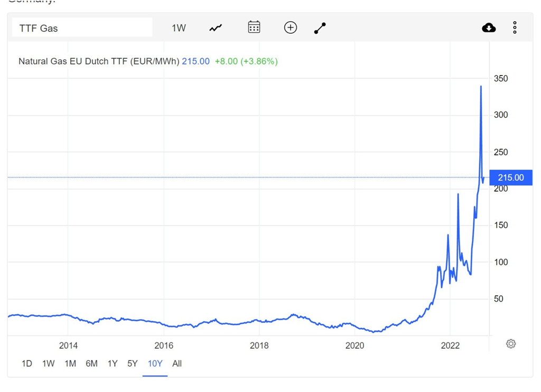The width and height of the screenshot is (541, 392).
Task: Open the calendar date range picker
Action: click(254, 27)
